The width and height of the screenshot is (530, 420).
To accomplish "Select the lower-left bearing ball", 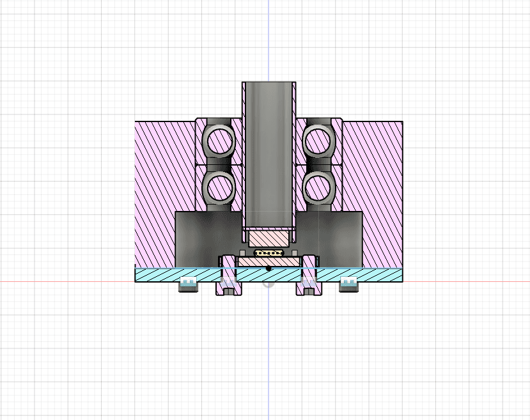I will pos(220,187).
